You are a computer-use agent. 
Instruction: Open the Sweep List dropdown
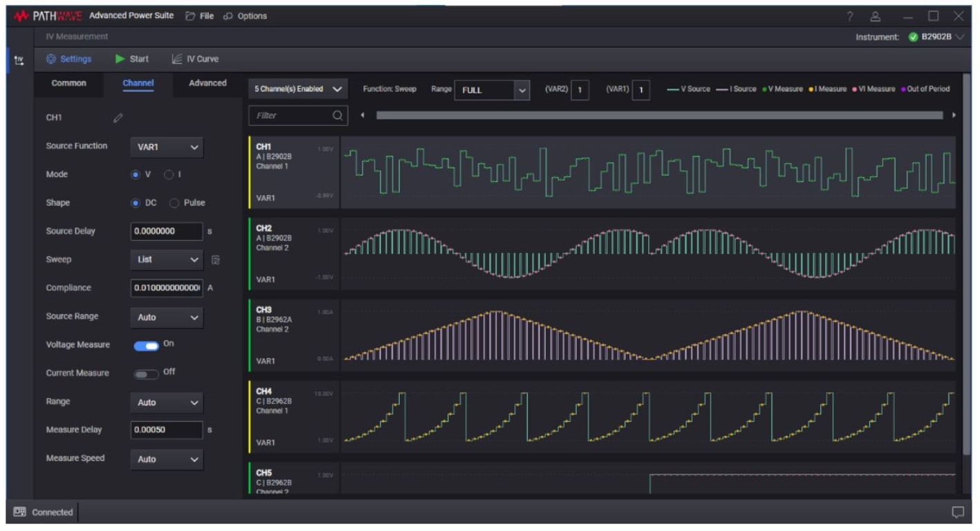coord(167,260)
